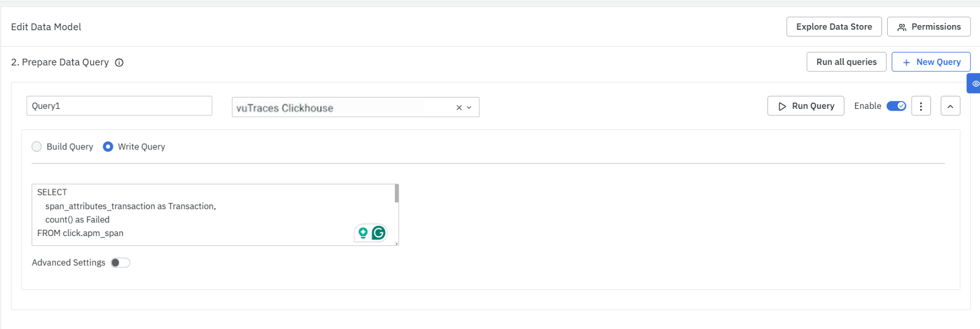Click the info icon beside Prepare Data Query
Viewport: 980px width, 329px height.
(x=119, y=63)
